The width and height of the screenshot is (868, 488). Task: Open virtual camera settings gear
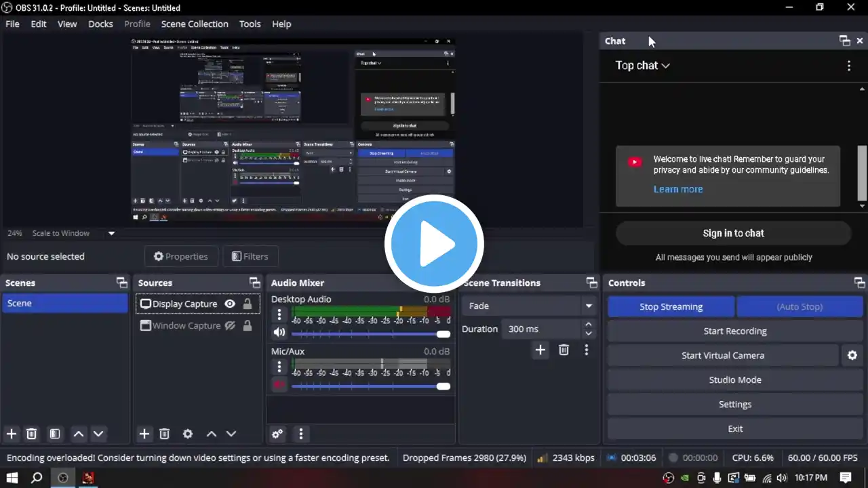(x=852, y=355)
